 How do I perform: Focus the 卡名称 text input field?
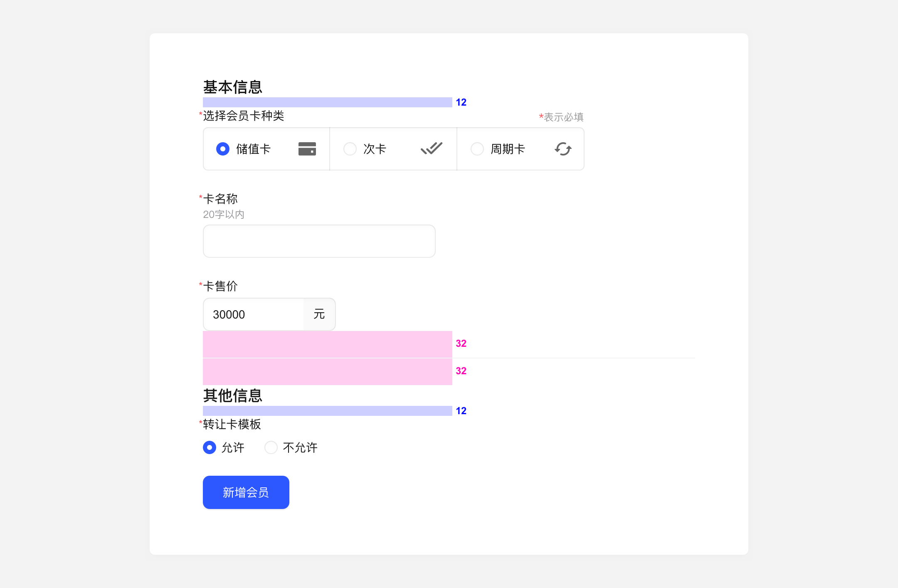click(x=319, y=241)
